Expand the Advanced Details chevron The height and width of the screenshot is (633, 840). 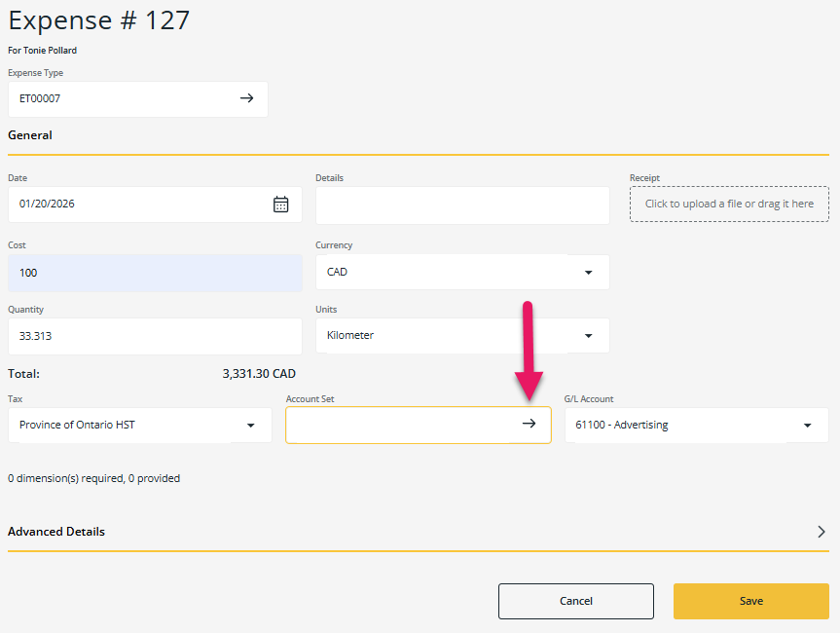coord(821,532)
